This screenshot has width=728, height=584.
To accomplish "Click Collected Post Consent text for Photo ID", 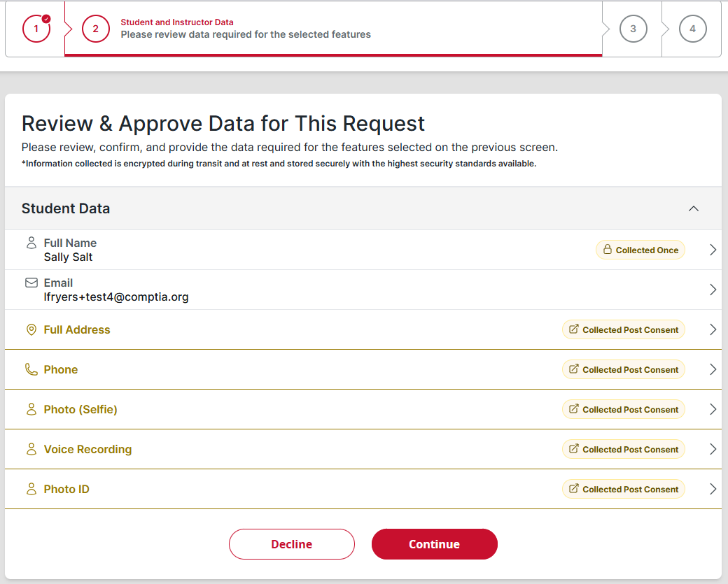I will click(631, 490).
